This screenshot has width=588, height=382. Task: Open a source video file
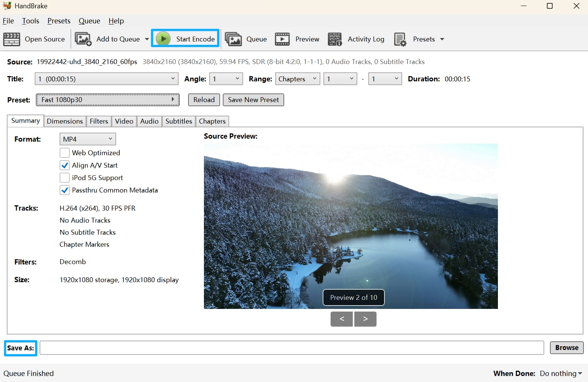point(35,39)
